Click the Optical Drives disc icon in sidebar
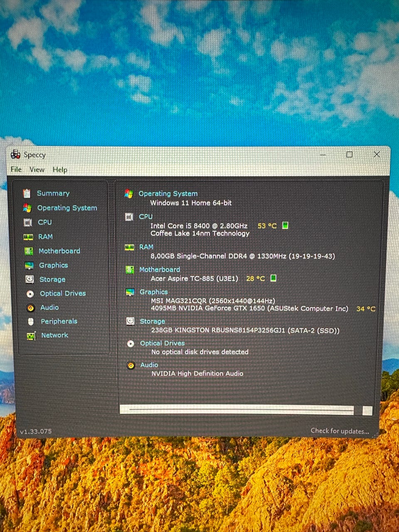Screen dimensions: 399x532 coord(30,294)
